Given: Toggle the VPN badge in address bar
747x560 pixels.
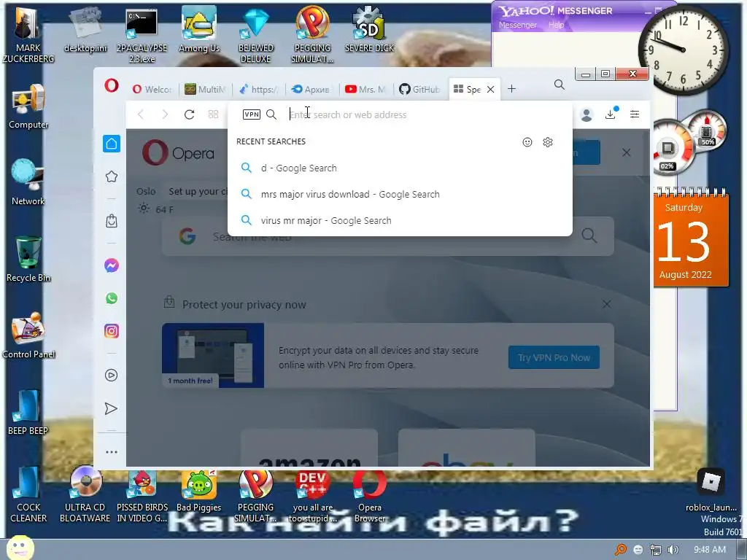Looking at the screenshot, I should tap(252, 114).
